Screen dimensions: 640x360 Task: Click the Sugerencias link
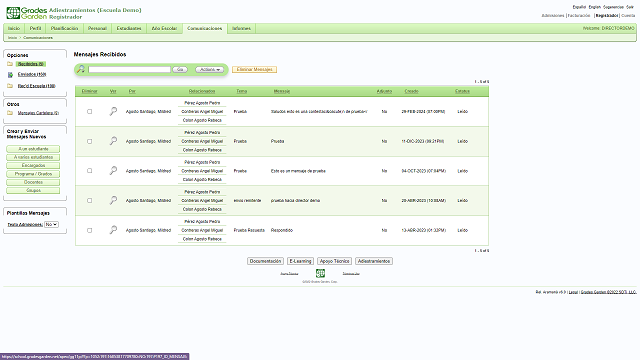pyautogui.click(x=613, y=7)
